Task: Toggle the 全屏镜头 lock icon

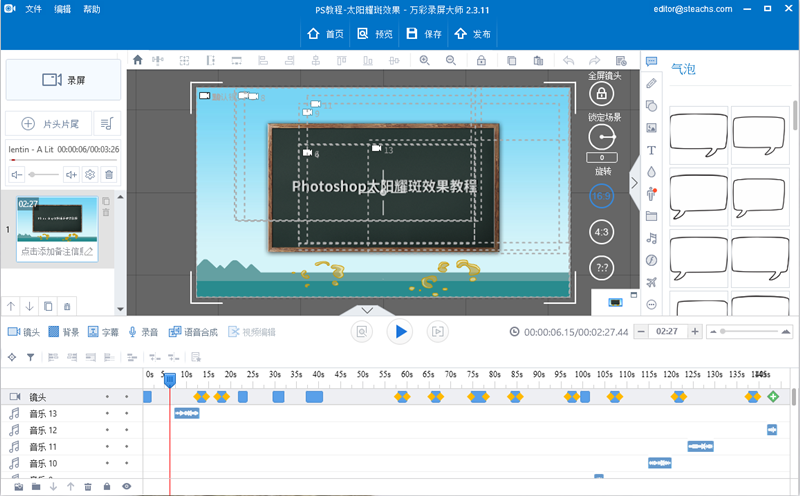Action: 601,94
